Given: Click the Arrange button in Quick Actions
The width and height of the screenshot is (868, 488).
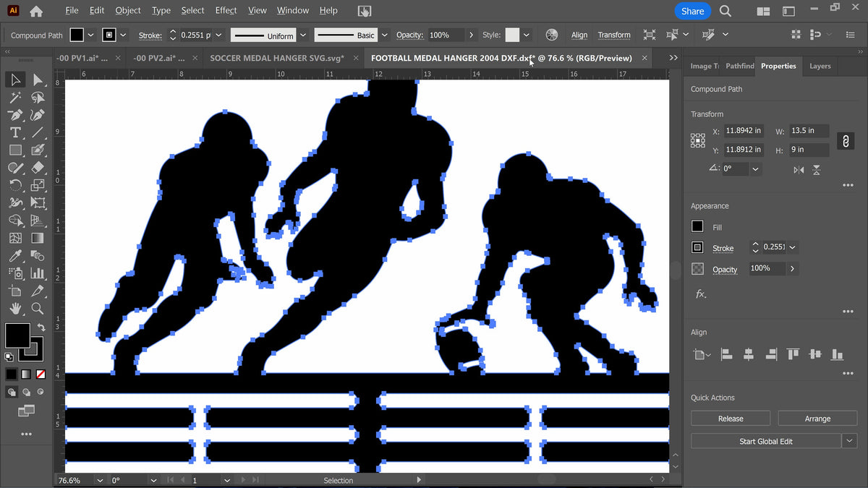Looking at the screenshot, I should coord(817,419).
